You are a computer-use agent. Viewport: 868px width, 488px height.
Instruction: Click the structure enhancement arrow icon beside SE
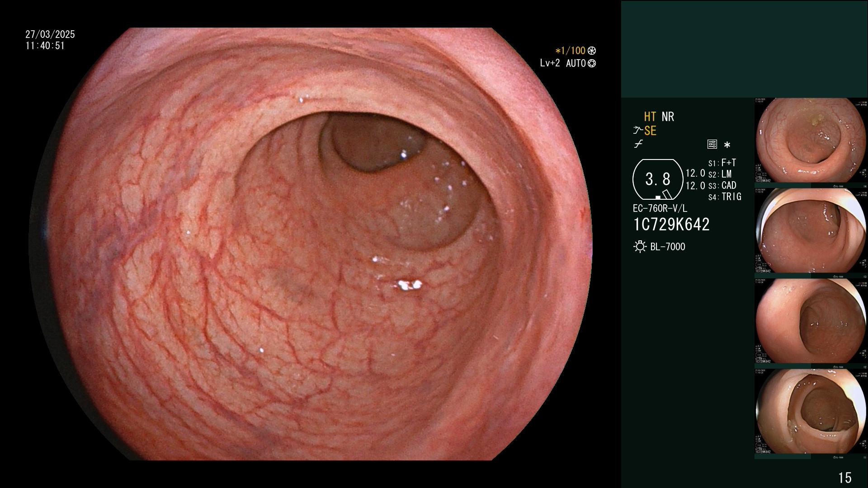(638, 131)
